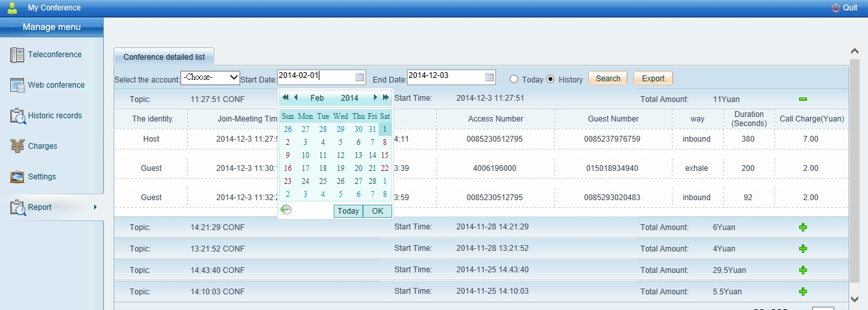Viewport: 868px width, 310px height.
Task: Go to next month in the calendar
Action: (x=375, y=97)
